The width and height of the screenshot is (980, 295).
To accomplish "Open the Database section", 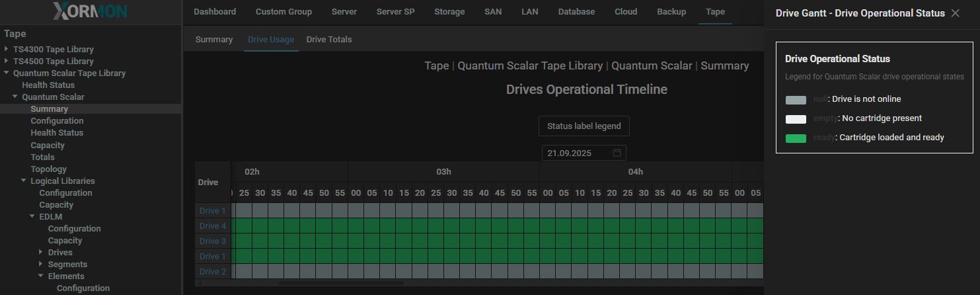I will (x=576, y=12).
